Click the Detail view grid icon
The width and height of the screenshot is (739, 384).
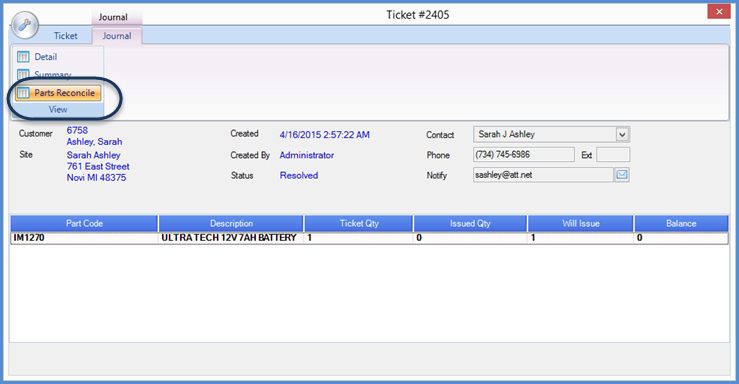point(23,57)
